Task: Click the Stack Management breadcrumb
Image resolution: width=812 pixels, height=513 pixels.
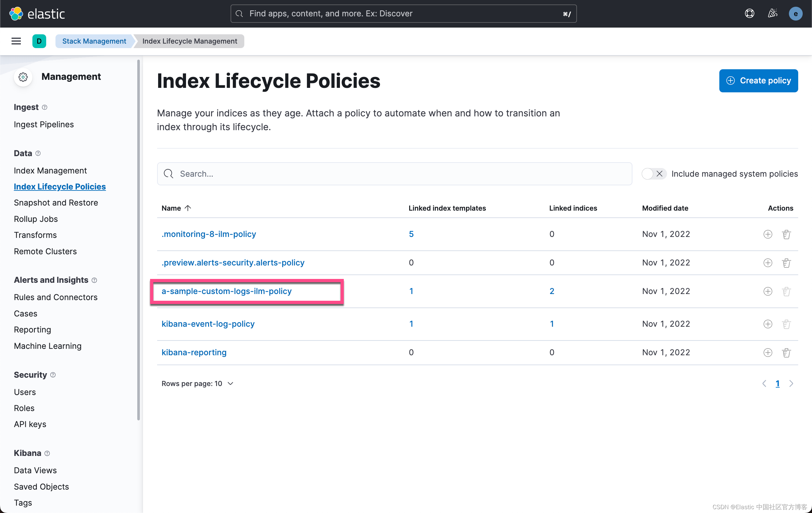Action: coord(94,41)
